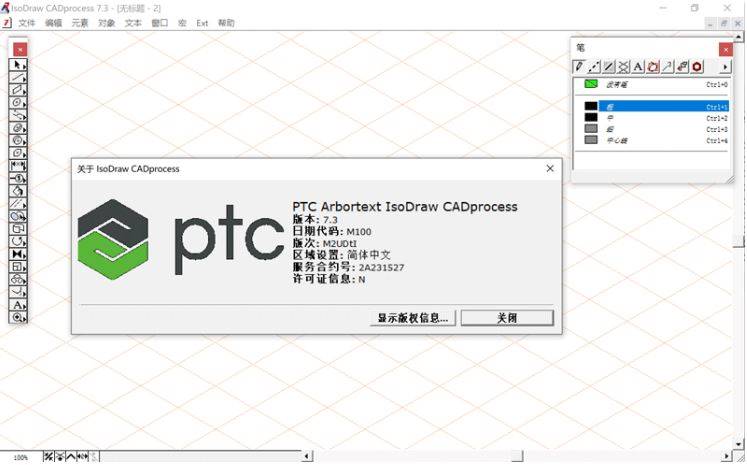747x465 pixels.
Task: Select the centerline pen row Ctrl+4
Action: pos(651,140)
